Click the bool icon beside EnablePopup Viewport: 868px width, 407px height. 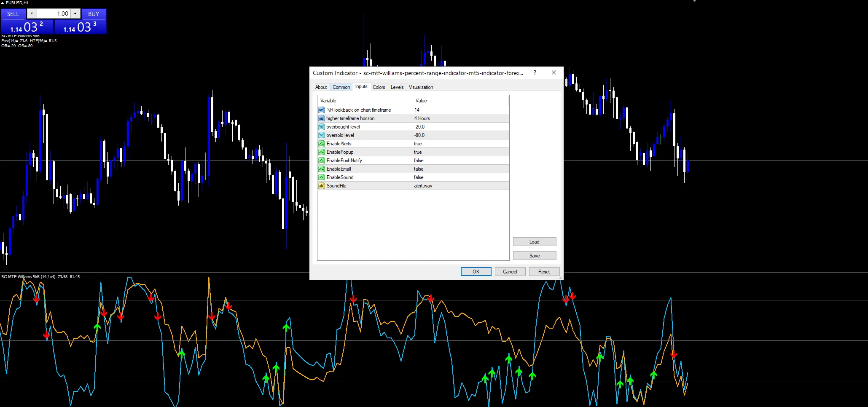[x=321, y=152]
